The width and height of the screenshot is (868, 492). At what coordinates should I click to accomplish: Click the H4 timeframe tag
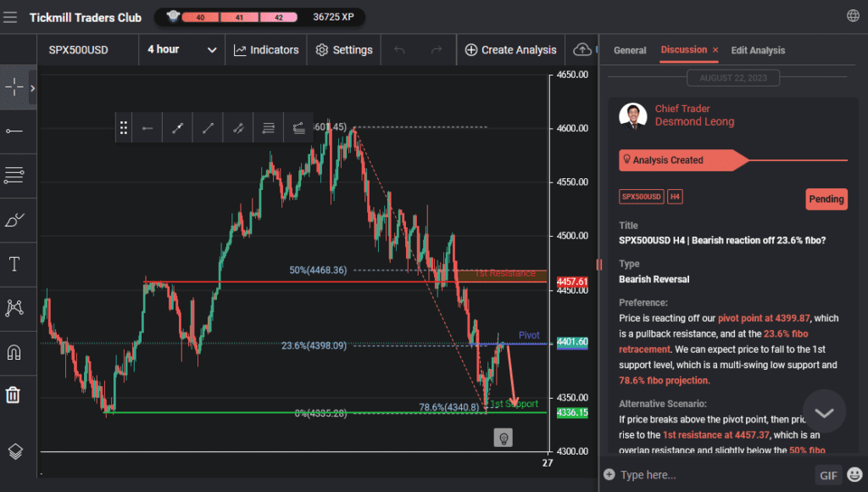(x=675, y=197)
